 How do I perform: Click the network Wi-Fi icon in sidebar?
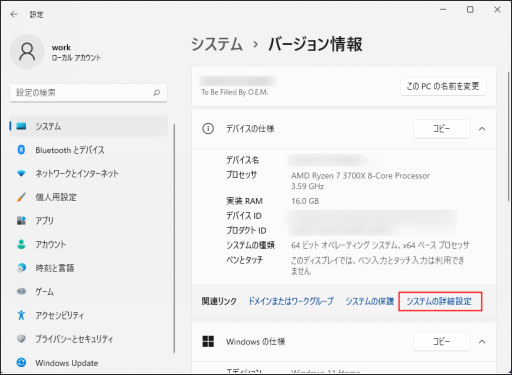pos(21,174)
